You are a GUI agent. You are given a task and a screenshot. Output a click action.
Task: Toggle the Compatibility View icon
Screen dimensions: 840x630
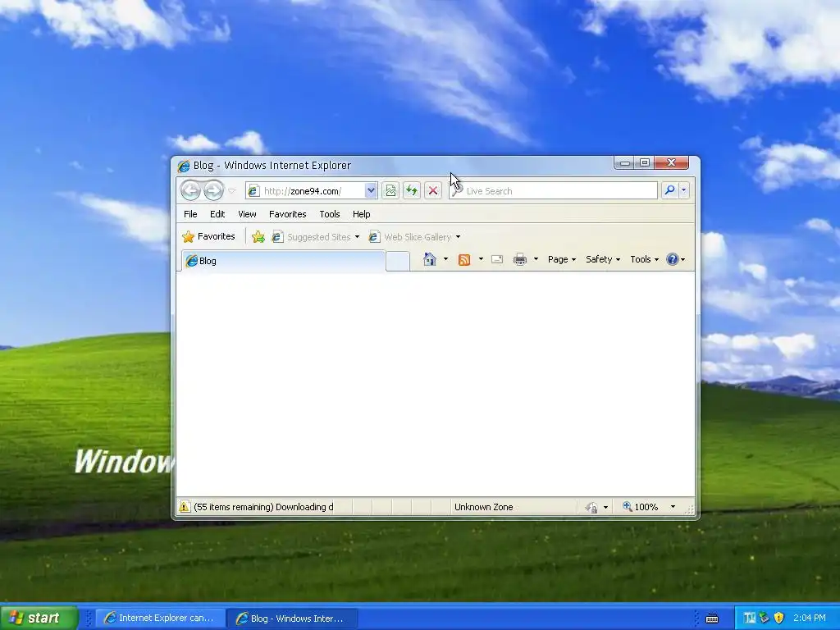[x=390, y=190]
